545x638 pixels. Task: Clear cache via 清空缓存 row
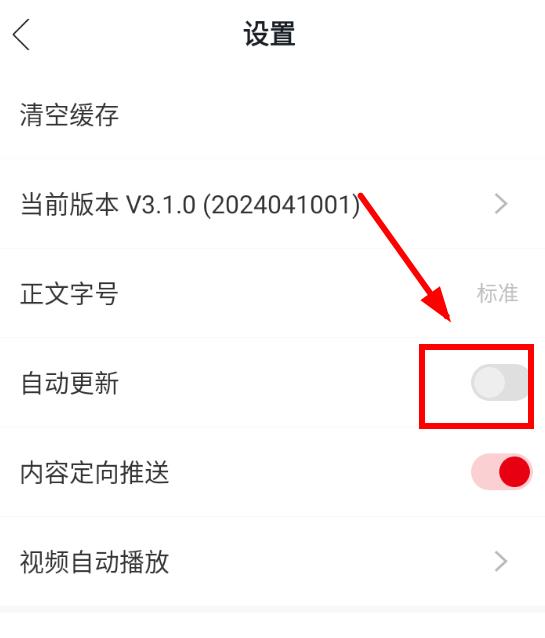pyautogui.click(x=272, y=115)
